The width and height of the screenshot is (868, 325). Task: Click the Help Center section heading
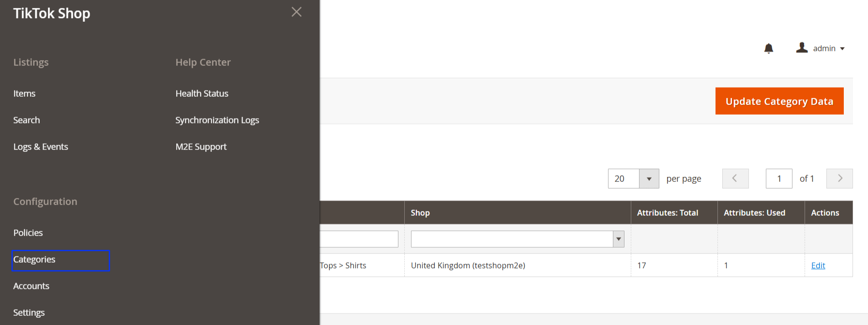click(203, 62)
